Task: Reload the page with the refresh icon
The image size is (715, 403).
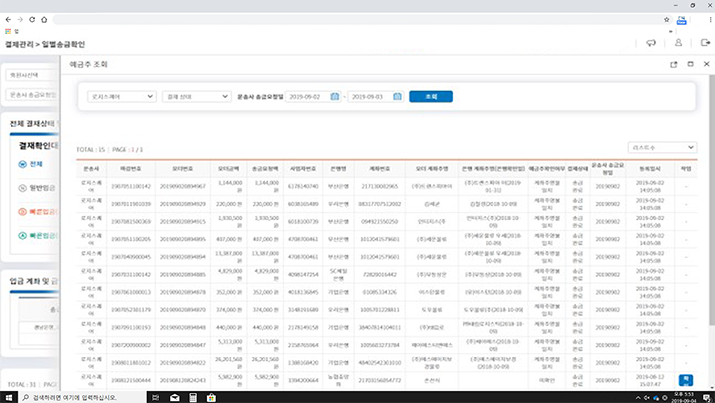Action: click(x=32, y=20)
